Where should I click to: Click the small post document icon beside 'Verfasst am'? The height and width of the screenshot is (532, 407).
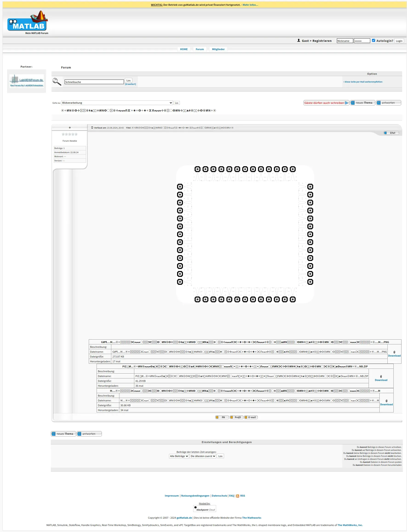pyautogui.click(x=92, y=127)
